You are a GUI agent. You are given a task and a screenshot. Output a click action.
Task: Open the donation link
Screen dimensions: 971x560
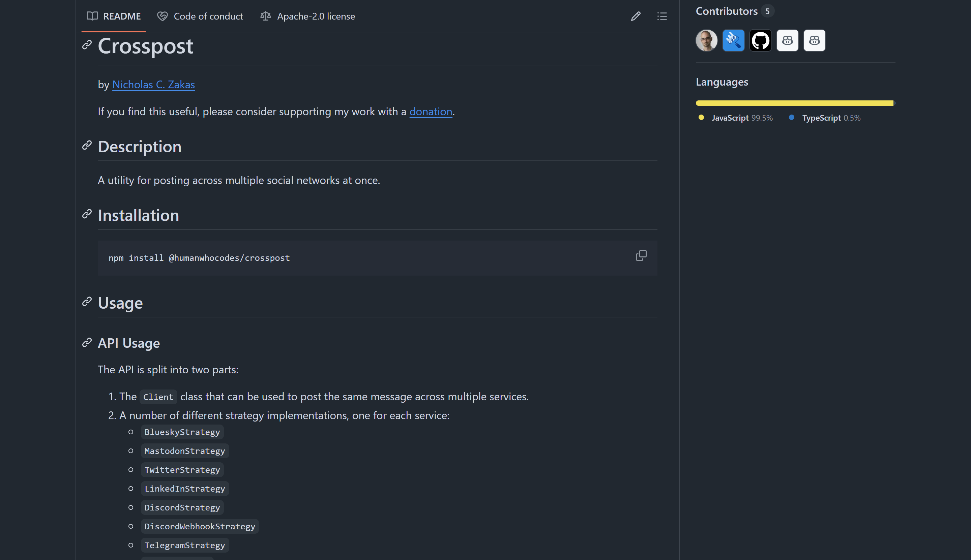pos(430,112)
